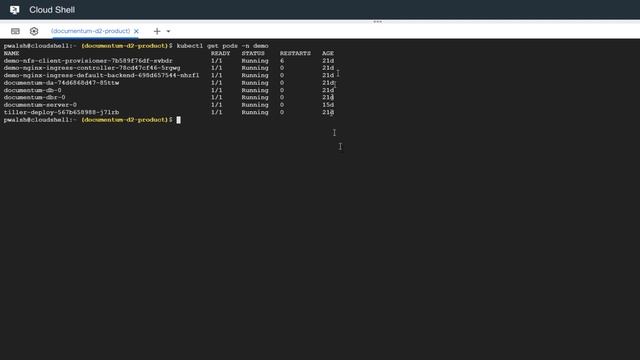Click the NAME column header

coord(11,53)
